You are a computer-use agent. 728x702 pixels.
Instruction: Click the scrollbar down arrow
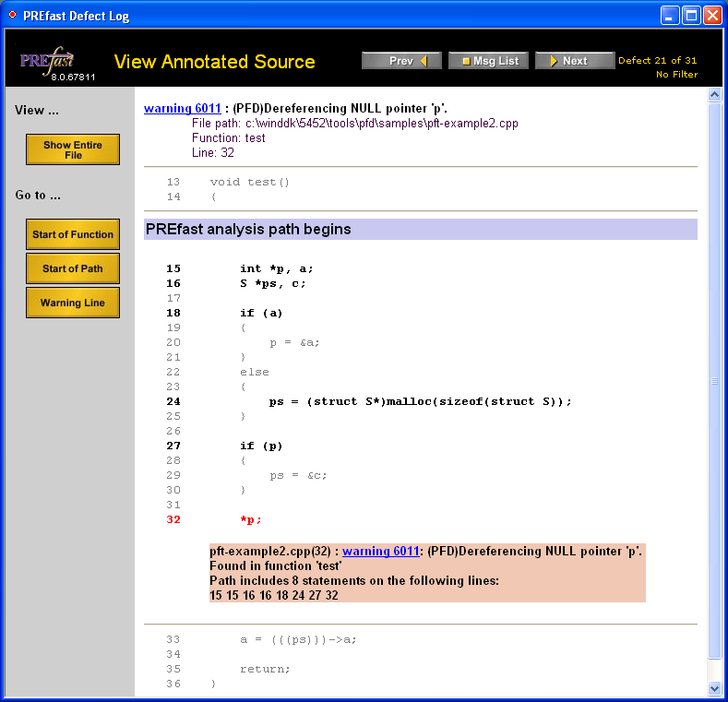pyautogui.click(x=714, y=688)
